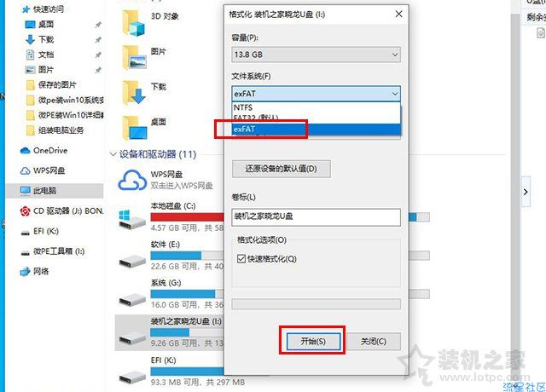Open the 容量 13.8 GB dropdown
Screen dimensions: 546x392
click(x=316, y=55)
